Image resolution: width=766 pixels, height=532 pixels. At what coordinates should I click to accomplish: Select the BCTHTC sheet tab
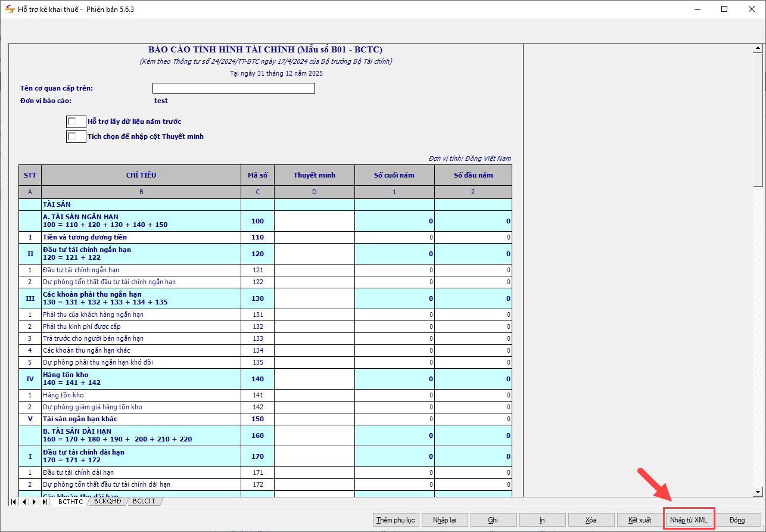click(x=70, y=502)
